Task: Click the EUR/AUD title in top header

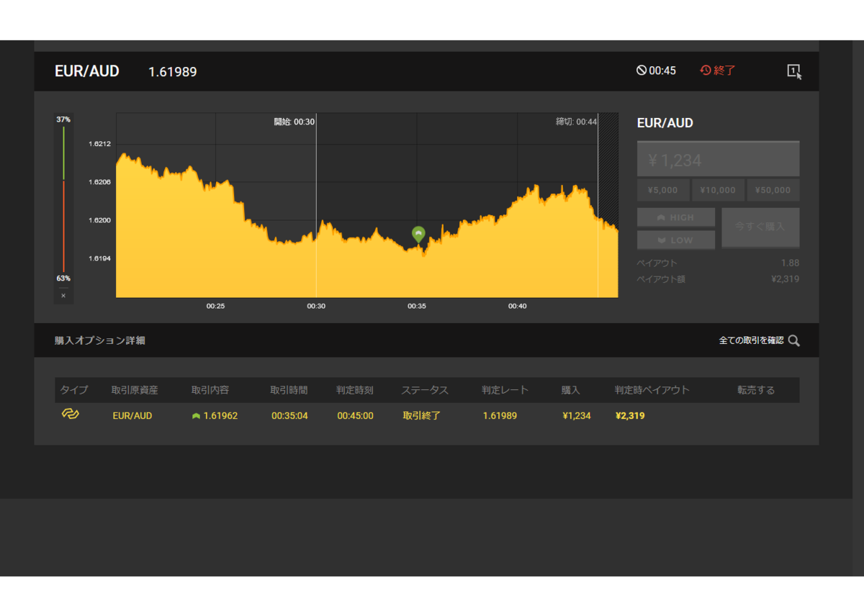Action: [x=87, y=71]
